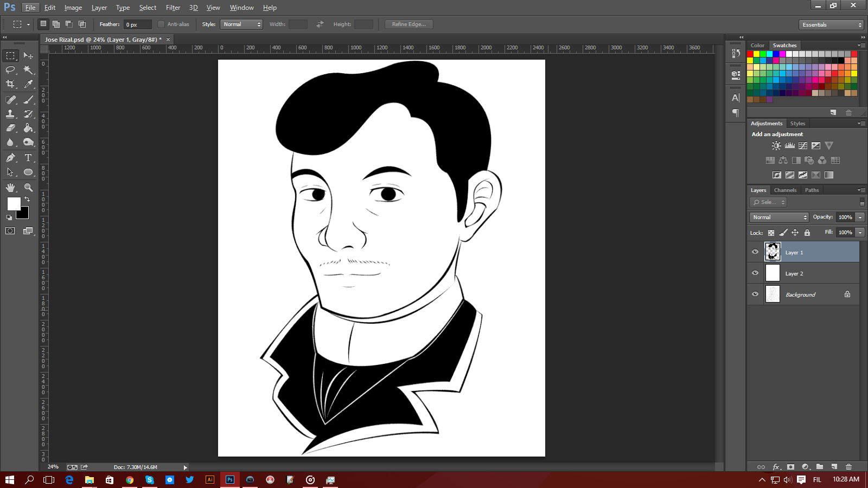This screenshot has height=488, width=868.
Task: Click the Feather input field
Action: point(138,24)
